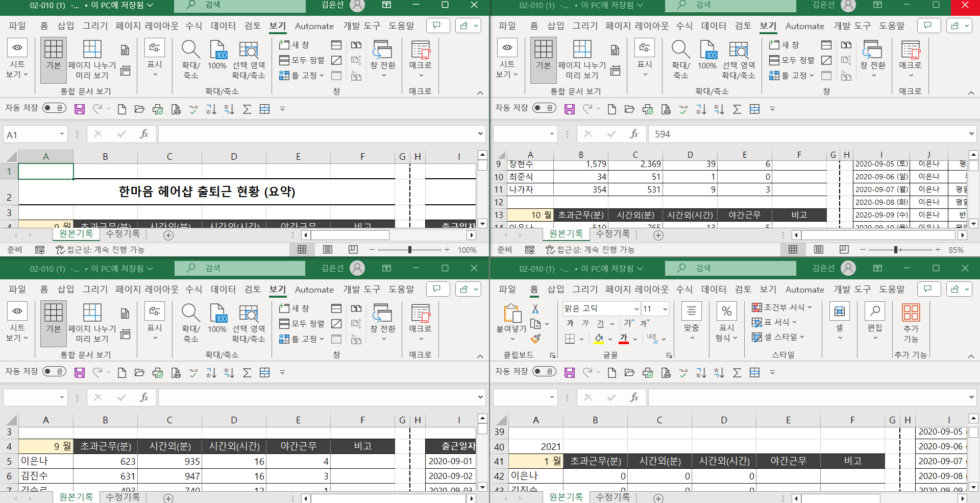Click 김은선 account in bottom-left title bar
Screen dimensions: 980x503
[x=332, y=268]
